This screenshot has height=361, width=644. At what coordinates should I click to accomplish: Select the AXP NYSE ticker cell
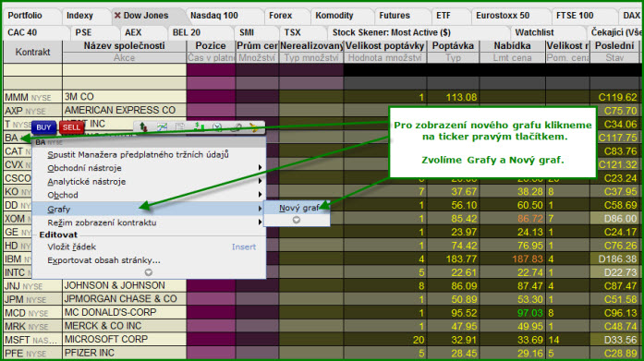pos(33,111)
